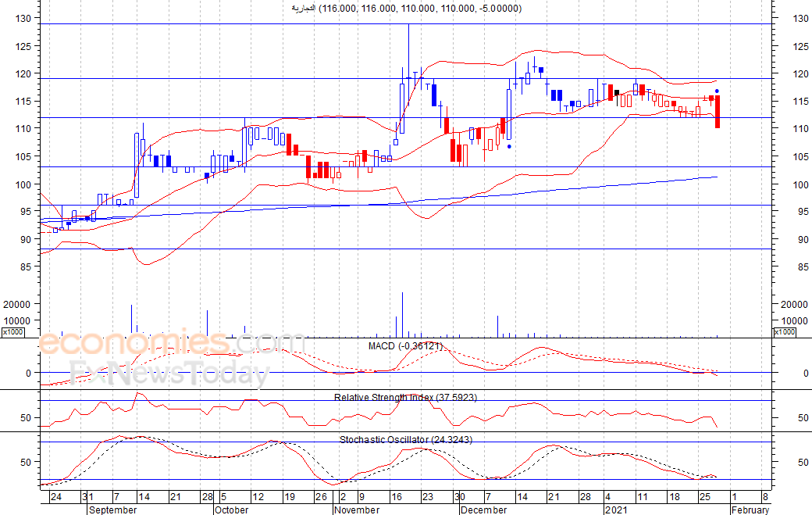The width and height of the screenshot is (812, 515).
Task: Click the tallest volume bar in mid-November
Action: (402, 314)
